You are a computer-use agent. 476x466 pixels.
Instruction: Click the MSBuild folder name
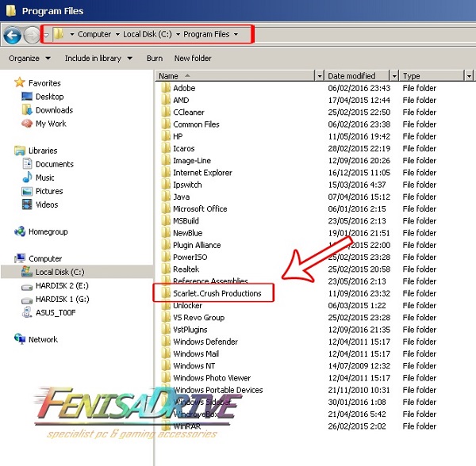186,221
